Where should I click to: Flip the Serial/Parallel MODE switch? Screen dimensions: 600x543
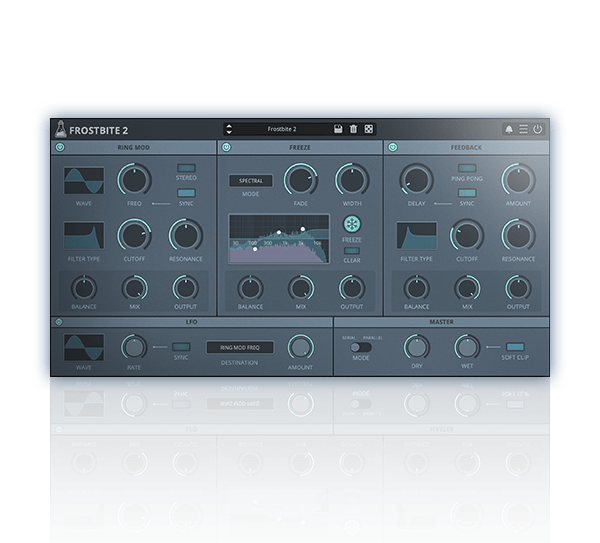[361, 347]
